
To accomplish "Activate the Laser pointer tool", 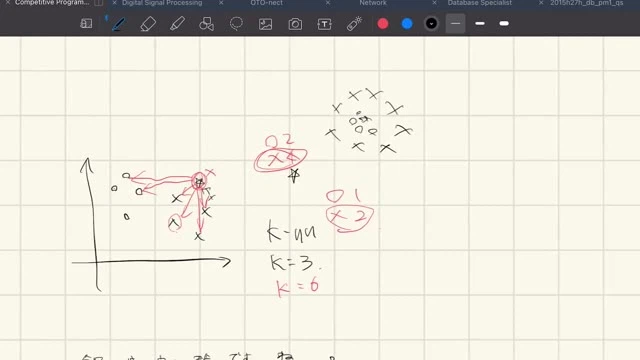I will click(354, 24).
